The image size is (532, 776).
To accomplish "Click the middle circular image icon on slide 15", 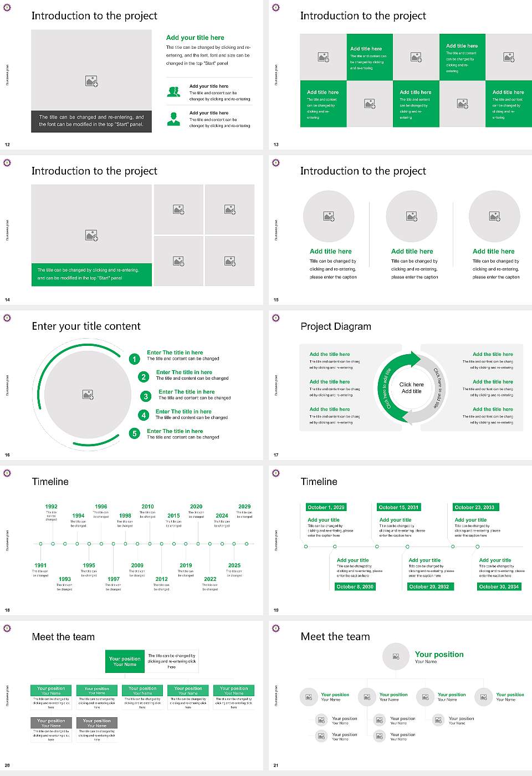I will [411, 217].
